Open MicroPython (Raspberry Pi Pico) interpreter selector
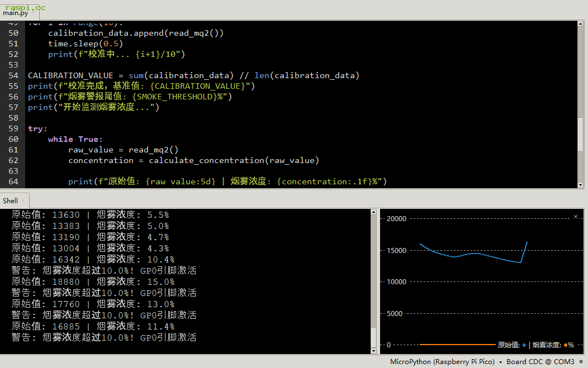Image resolution: width=588 pixels, height=368 pixels. [442, 362]
